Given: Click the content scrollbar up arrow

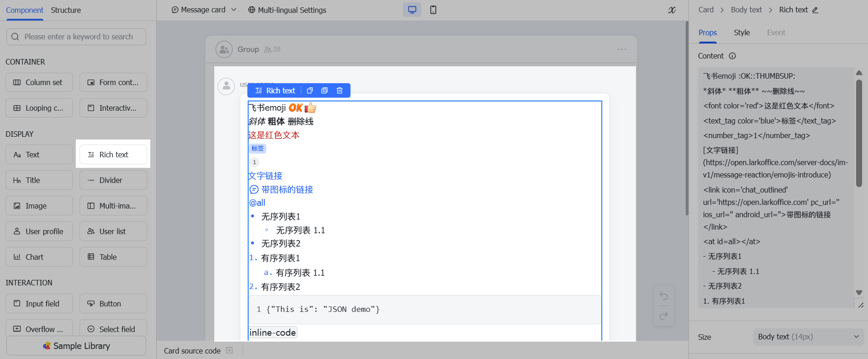Looking at the screenshot, I should pos(859,72).
